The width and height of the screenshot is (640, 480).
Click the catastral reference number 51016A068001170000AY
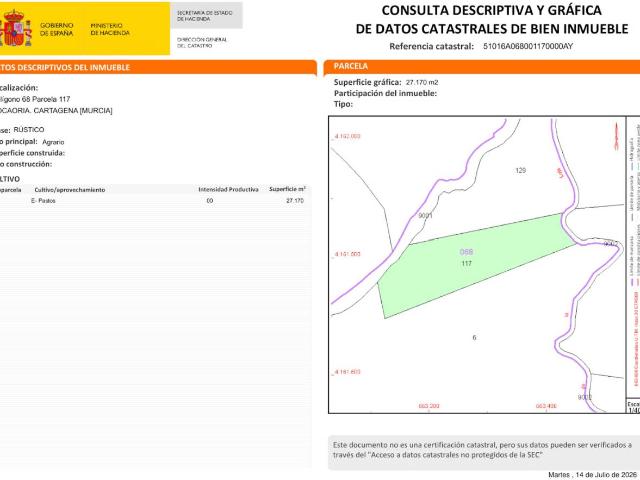[x=528, y=46]
